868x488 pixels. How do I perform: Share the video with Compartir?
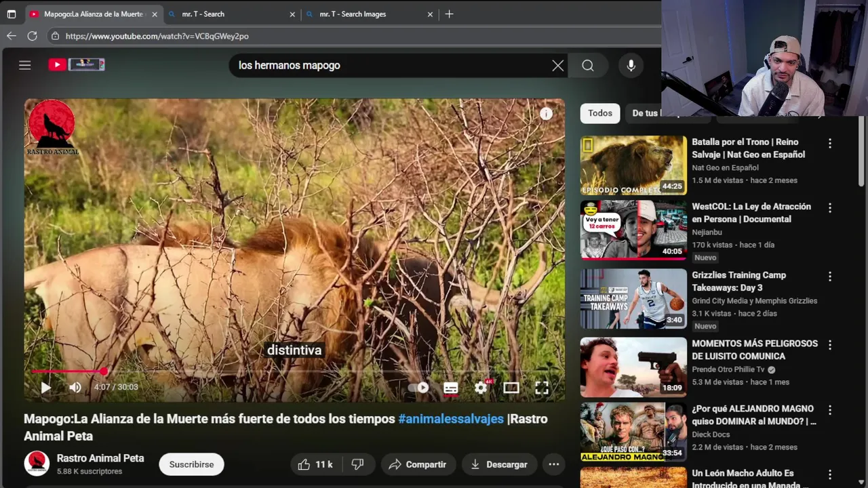click(418, 464)
